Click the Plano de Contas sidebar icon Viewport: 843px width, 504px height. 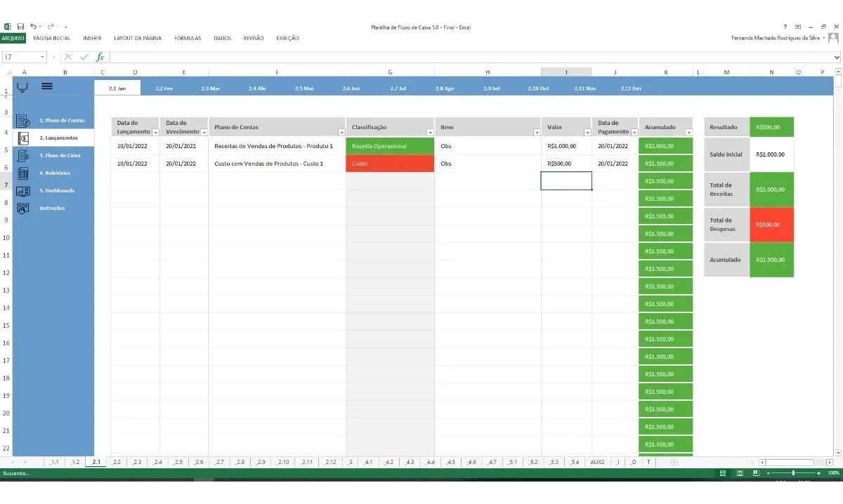click(22, 121)
